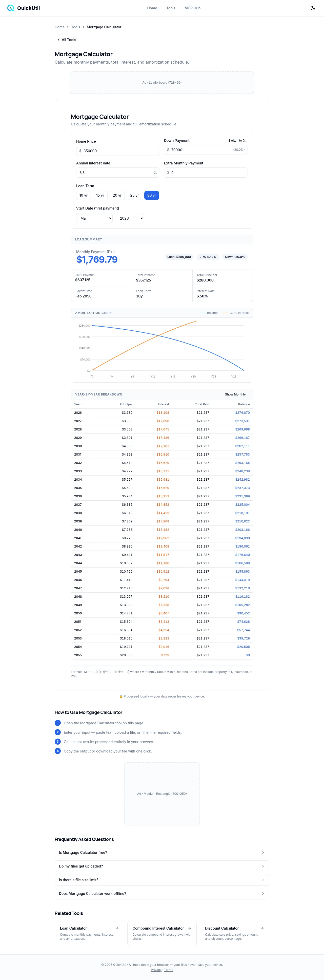
Task: Switch down payment to percent
Action: [237, 140]
